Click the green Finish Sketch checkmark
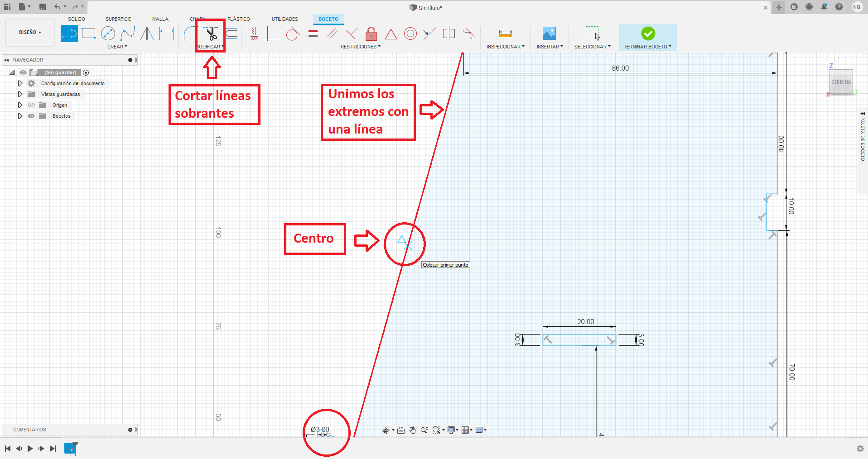Image resolution: width=868 pixels, height=459 pixels. pyautogui.click(x=648, y=33)
